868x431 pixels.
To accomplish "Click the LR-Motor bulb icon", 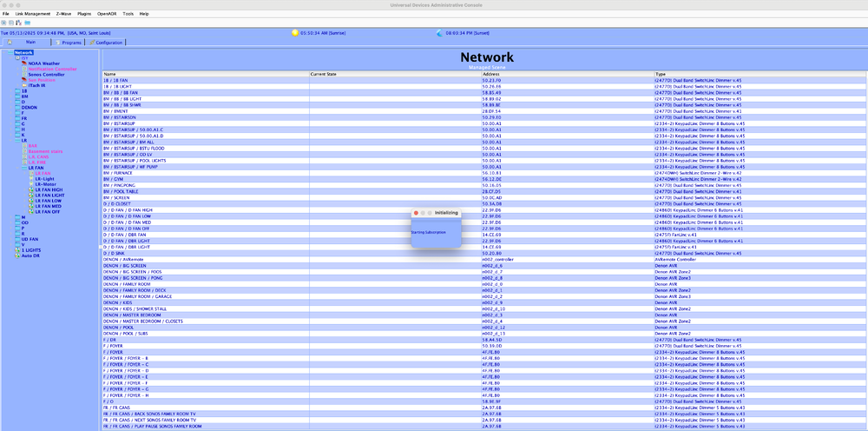I will 31,184.
